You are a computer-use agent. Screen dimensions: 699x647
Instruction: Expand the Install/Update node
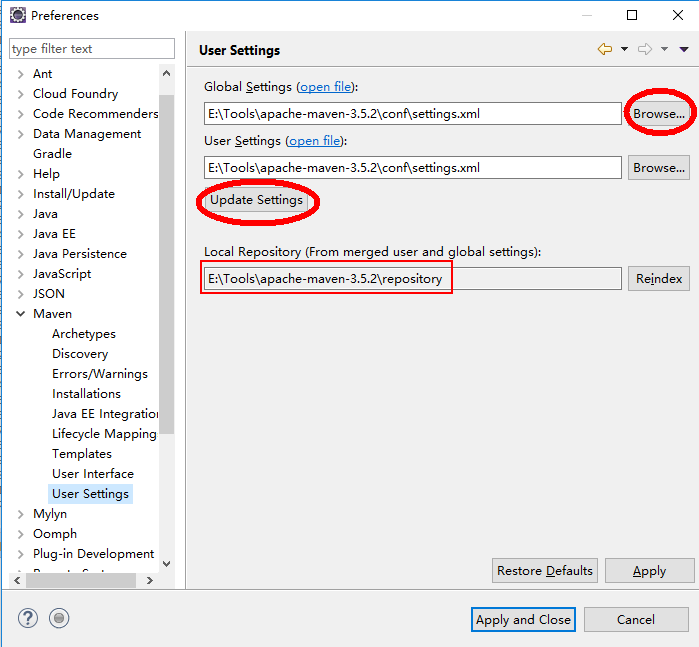click(20, 194)
